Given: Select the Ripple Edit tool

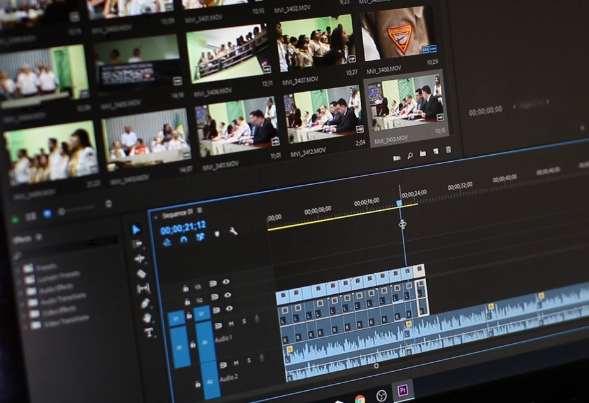Looking at the screenshot, I should [139, 259].
